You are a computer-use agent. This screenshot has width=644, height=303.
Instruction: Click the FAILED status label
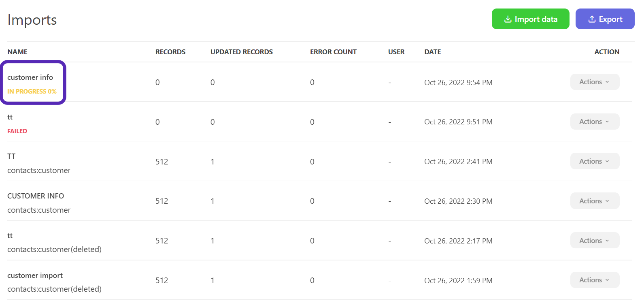(x=17, y=131)
